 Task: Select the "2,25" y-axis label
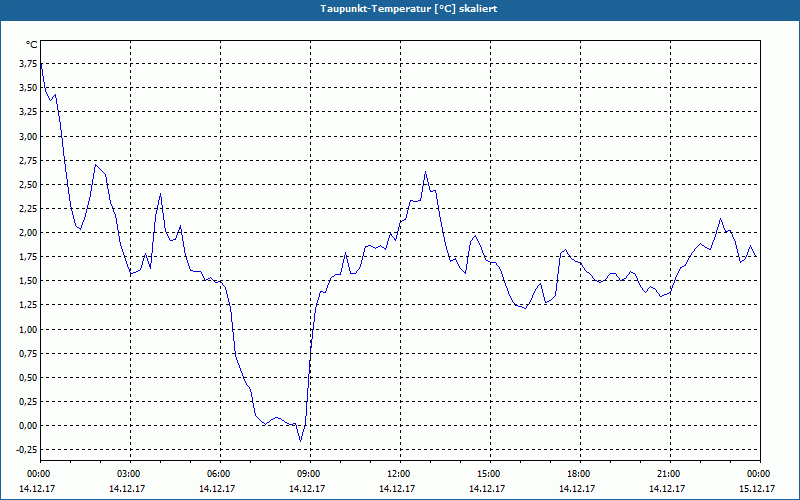click(29, 209)
